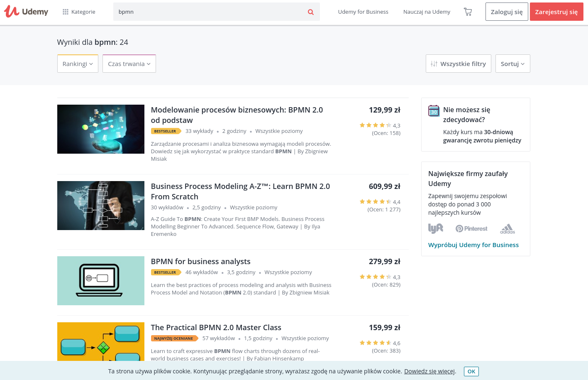Screen dimensions: 588x380
Task: Click the star rating of Modelowanie procesów
Action: [376, 125]
